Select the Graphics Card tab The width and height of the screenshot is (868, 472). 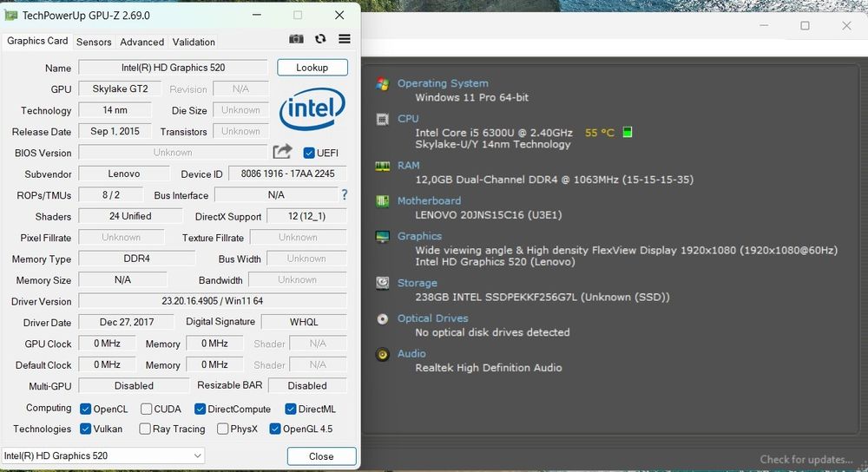[37, 41]
